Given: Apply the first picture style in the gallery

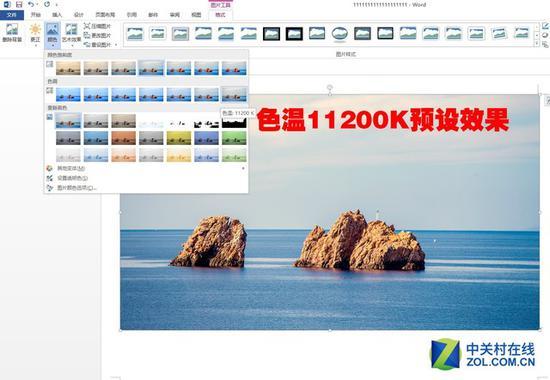Looking at the screenshot, I should coord(135,34).
